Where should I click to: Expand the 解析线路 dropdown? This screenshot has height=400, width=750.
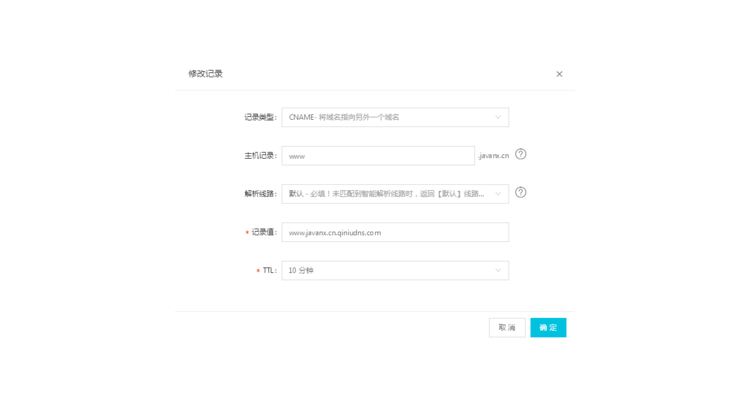pyautogui.click(x=395, y=194)
